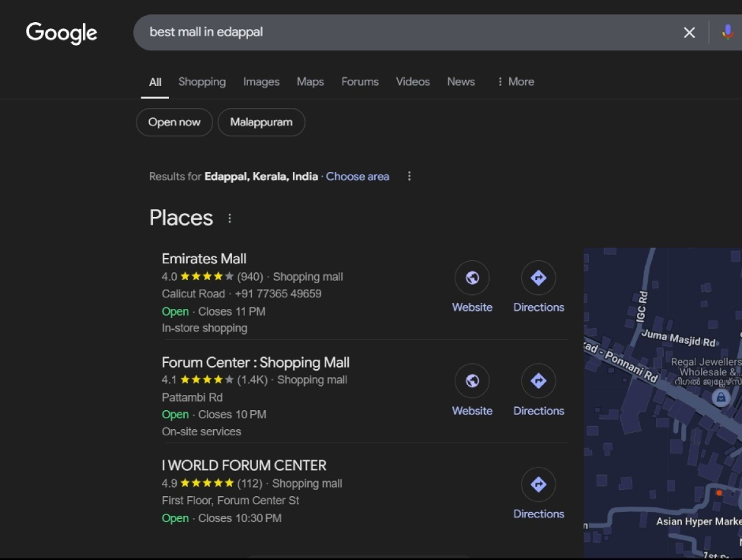Get directions to I WORLD FORUM CENTER
Screen dimensions: 742x560
(538, 484)
